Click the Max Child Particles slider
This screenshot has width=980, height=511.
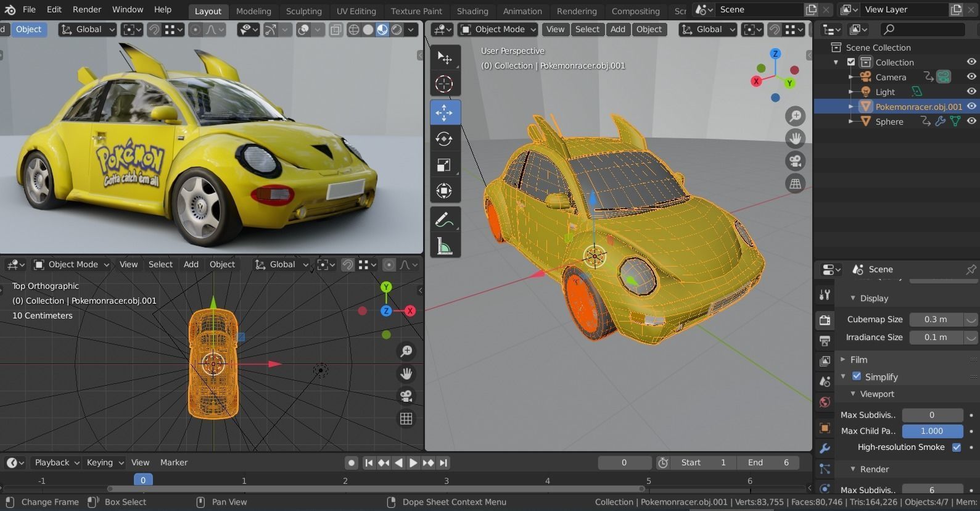(932, 431)
